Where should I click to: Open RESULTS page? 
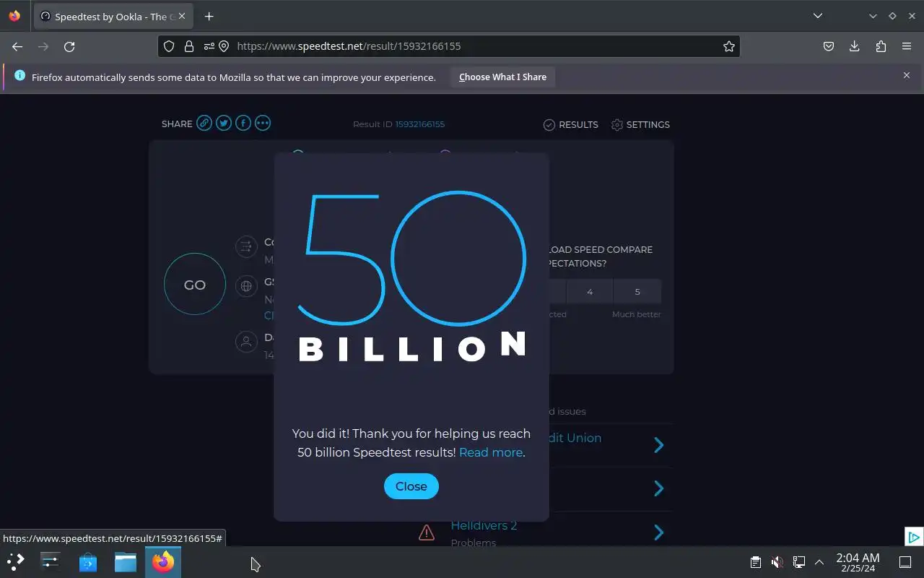point(570,124)
